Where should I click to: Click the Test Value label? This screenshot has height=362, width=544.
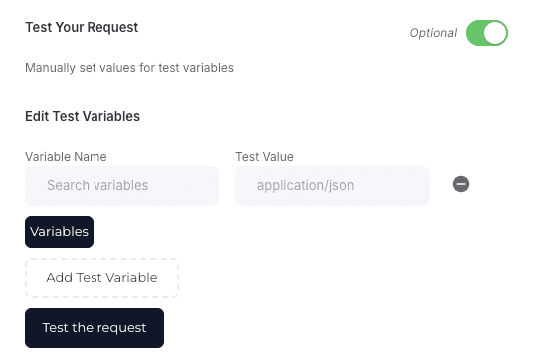pos(264,157)
